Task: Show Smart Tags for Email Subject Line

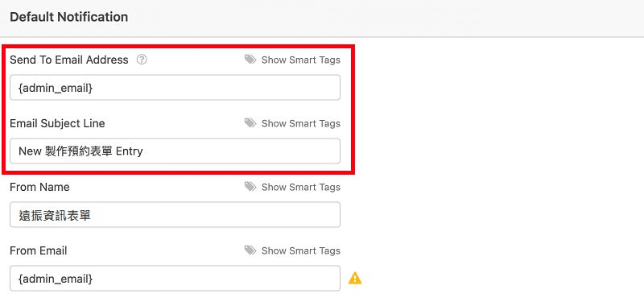Action: click(300, 123)
